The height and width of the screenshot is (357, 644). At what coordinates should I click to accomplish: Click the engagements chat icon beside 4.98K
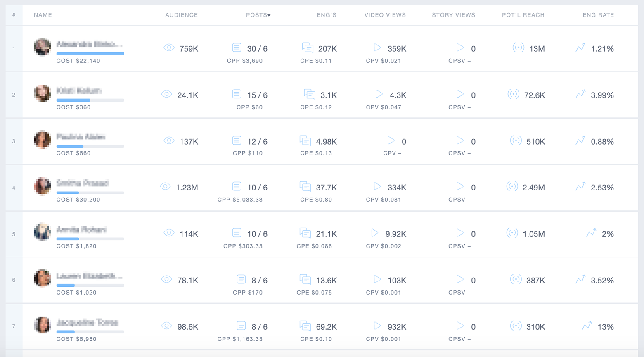pyautogui.click(x=305, y=140)
